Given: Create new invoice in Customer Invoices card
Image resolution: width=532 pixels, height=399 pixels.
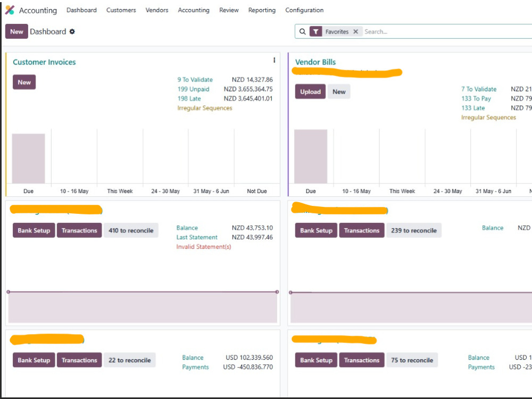Looking at the screenshot, I should pyautogui.click(x=24, y=82).
